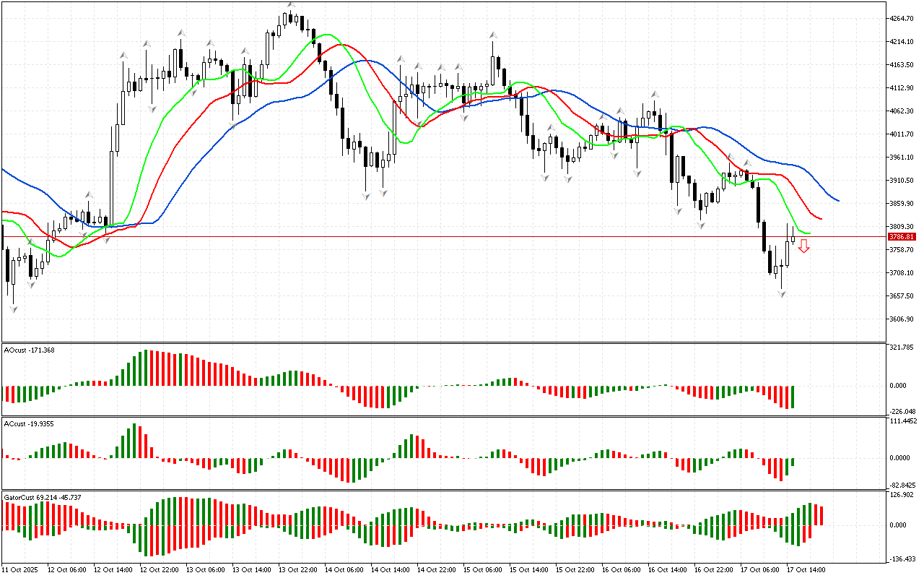Image resolution: width=924 pixels, height=578 pixels.
Task: Select the current price label 3786.81
Action: coord(902,236)
